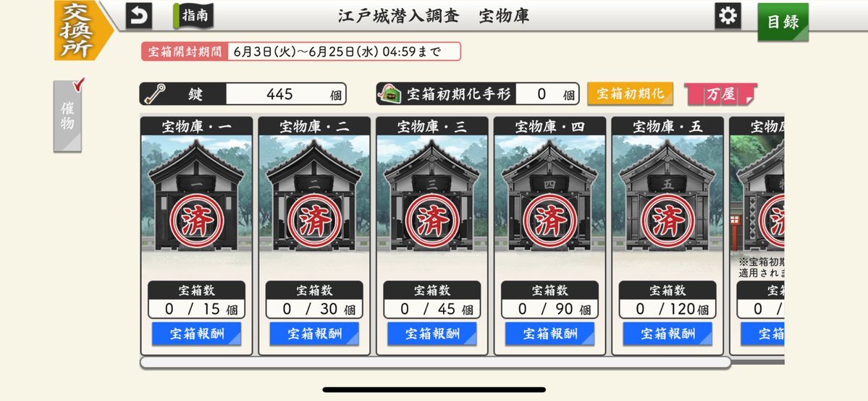View 宝箱報酬 for 宝物庫・四
Image resolution: width=868 pixels, height=401 pixels.
pyautogui.click(x=549, y=334)
